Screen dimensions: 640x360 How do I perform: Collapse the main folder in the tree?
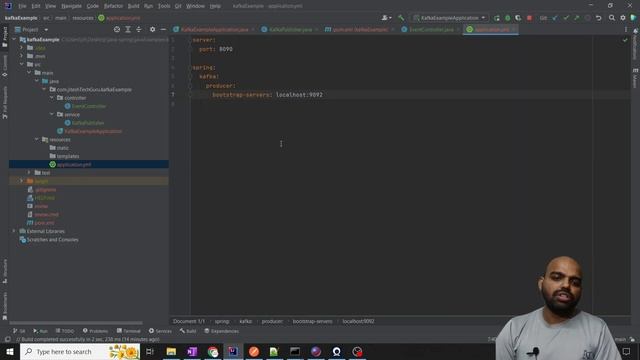tap(29, 73)
